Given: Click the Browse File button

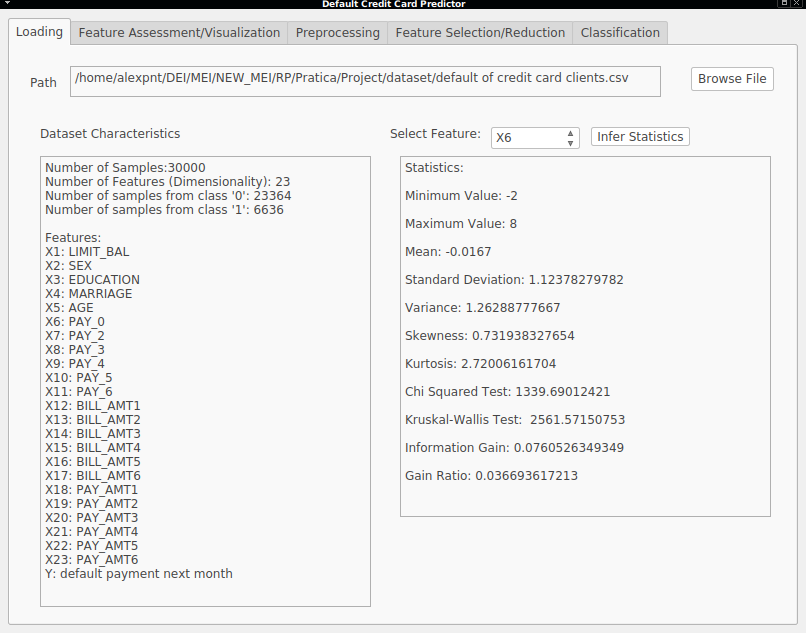Looking at the screenshot, I should (732, 79).
